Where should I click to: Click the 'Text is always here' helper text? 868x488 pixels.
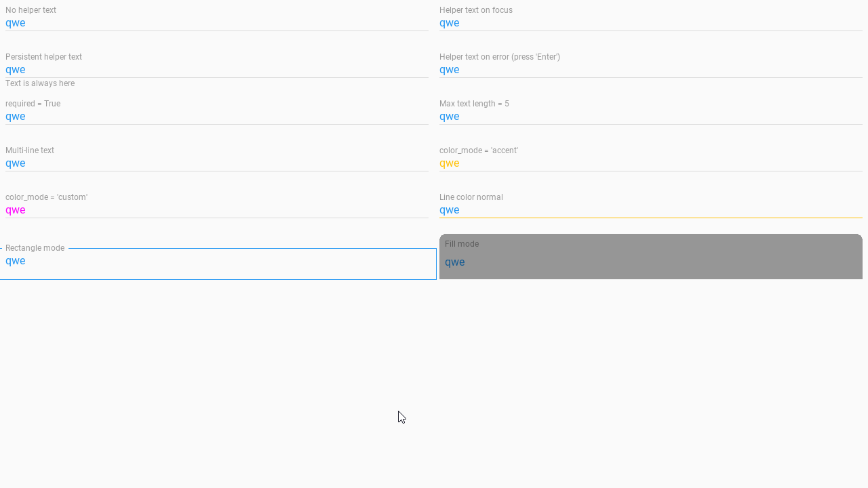pyautogui.click(x=40, y=83)
